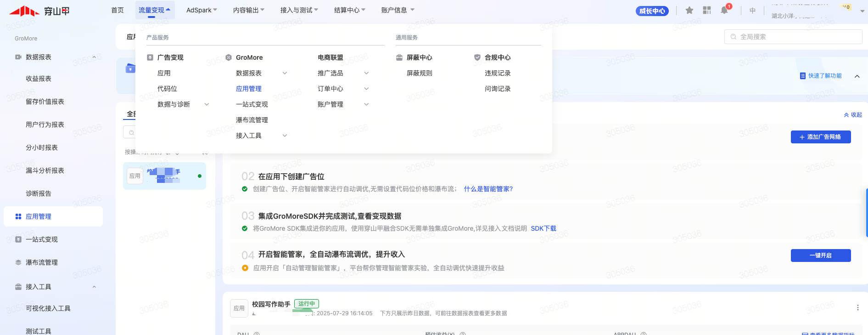Viewport: 868px width, 335px height.
Task: Select 问询记录 under 合规中心
Action: pos(498,89)
